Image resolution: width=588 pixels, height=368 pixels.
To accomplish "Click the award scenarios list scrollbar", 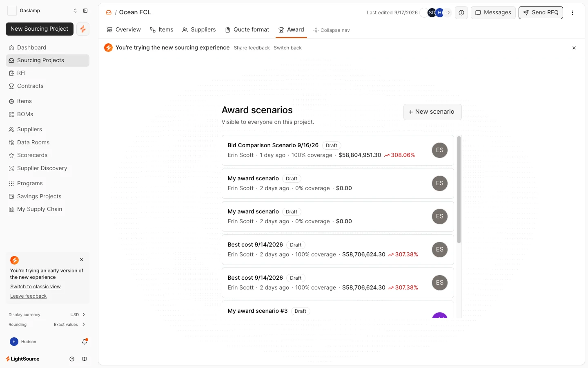I will [459, 190].
